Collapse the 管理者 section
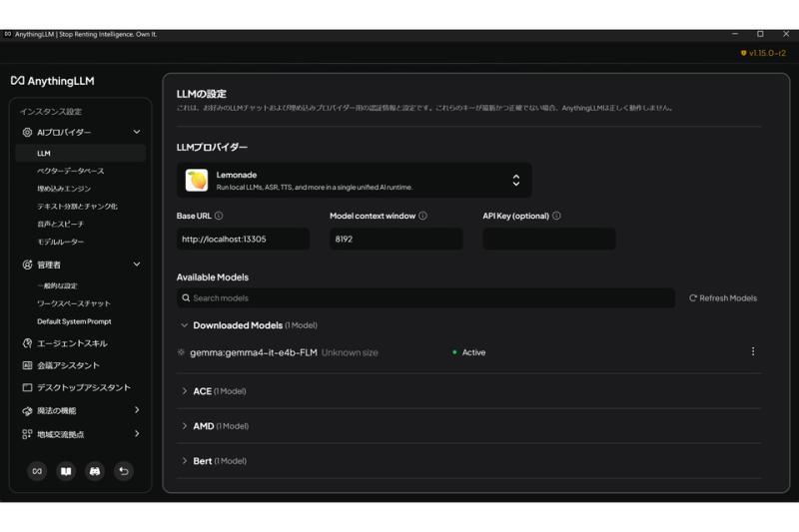799x532 pixels. coord(137,265)
